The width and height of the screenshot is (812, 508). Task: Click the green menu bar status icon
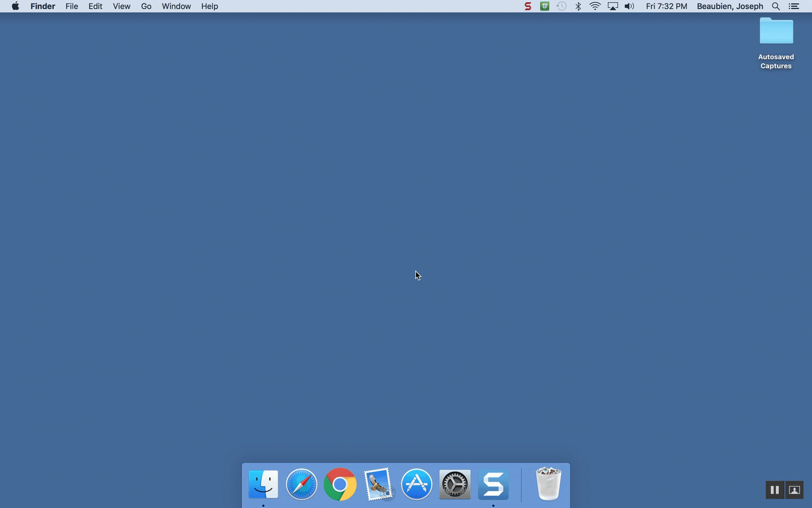tap(545, 6)
